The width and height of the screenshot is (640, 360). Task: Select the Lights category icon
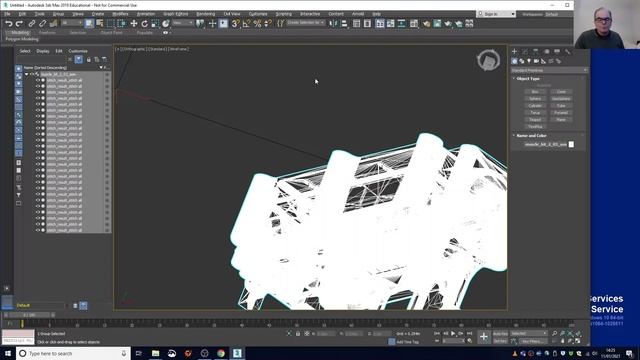point(529,61)
